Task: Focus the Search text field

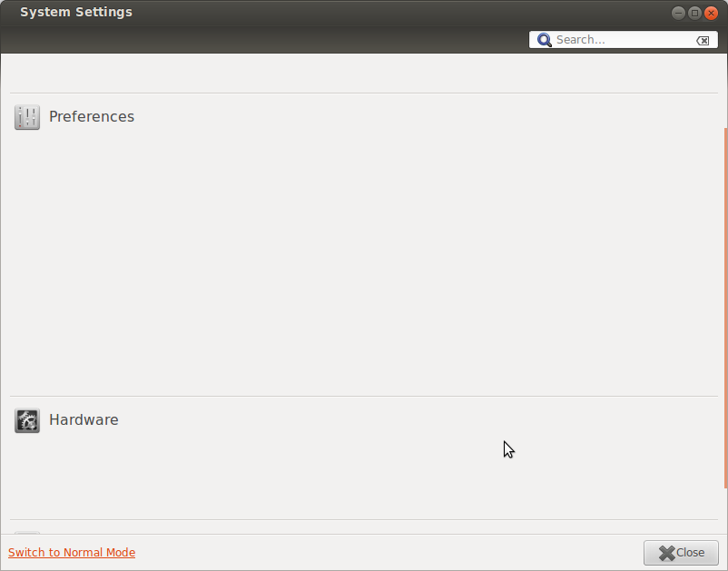Action: pos(622,40)
